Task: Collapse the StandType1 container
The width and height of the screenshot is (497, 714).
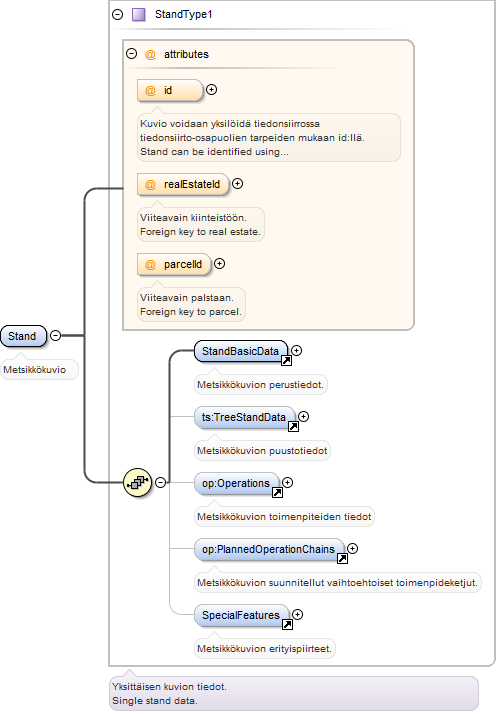Action: pos(118,15)
